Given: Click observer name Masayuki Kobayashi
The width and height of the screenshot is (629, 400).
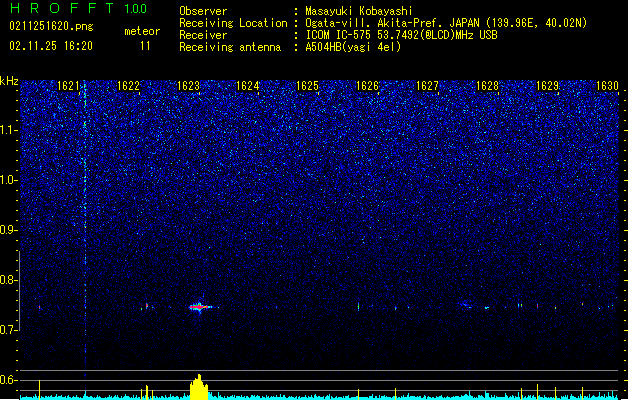Looking at the screenshot, I should point(359,11).
